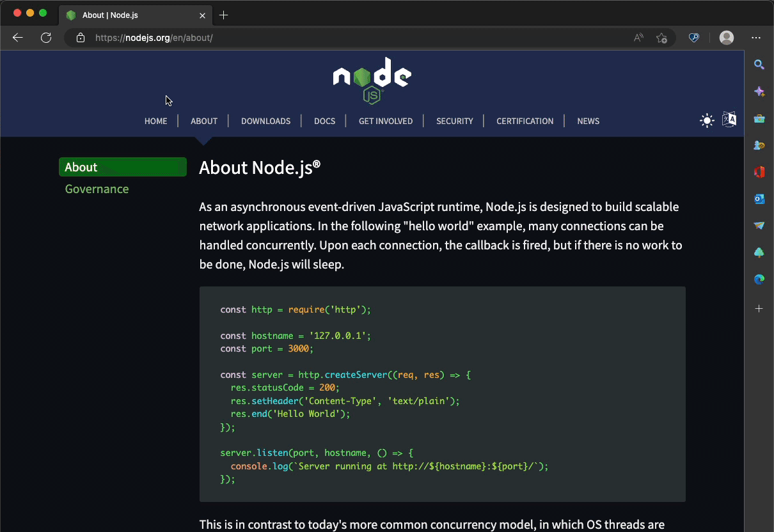This screenshot has height=532, width=774.
Task: Launch Office from the sidebar icon
Action: point(759,172)
